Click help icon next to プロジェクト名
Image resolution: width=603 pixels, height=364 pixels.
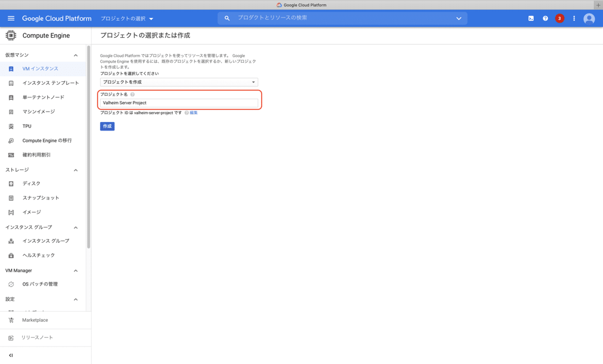132,94
